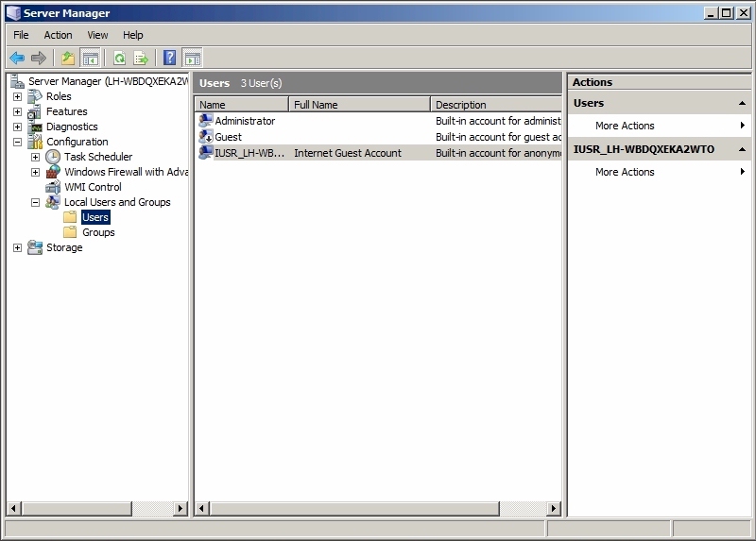The image size is (756, 541).
Task: Click the Local Users and Groups icon
Action: point(53,202)
